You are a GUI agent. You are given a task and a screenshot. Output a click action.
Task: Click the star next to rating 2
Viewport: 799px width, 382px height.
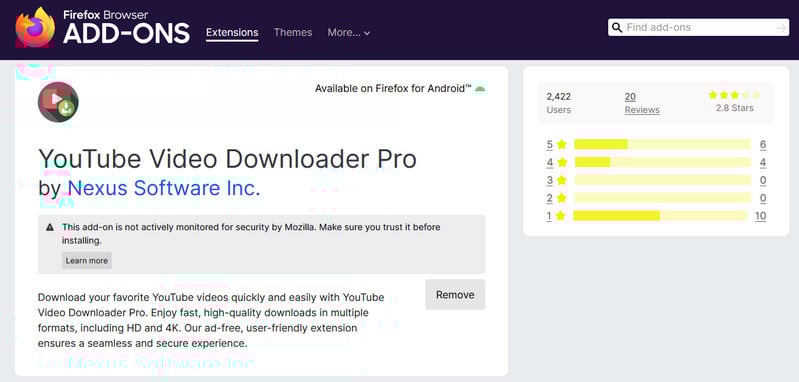(x=562, y=198)
